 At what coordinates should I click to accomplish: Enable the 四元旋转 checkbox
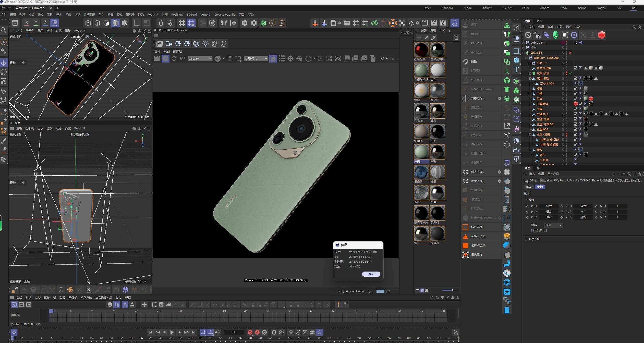pyautogui.click(x=545, y=230)
